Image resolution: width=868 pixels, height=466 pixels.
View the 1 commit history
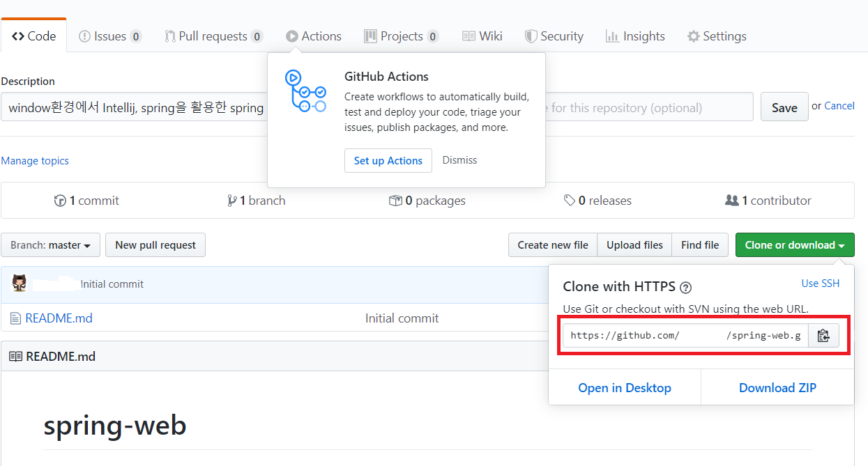coord(86,201)
